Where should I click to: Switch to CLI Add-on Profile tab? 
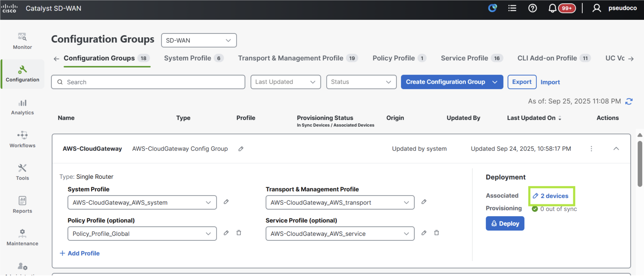554,58
